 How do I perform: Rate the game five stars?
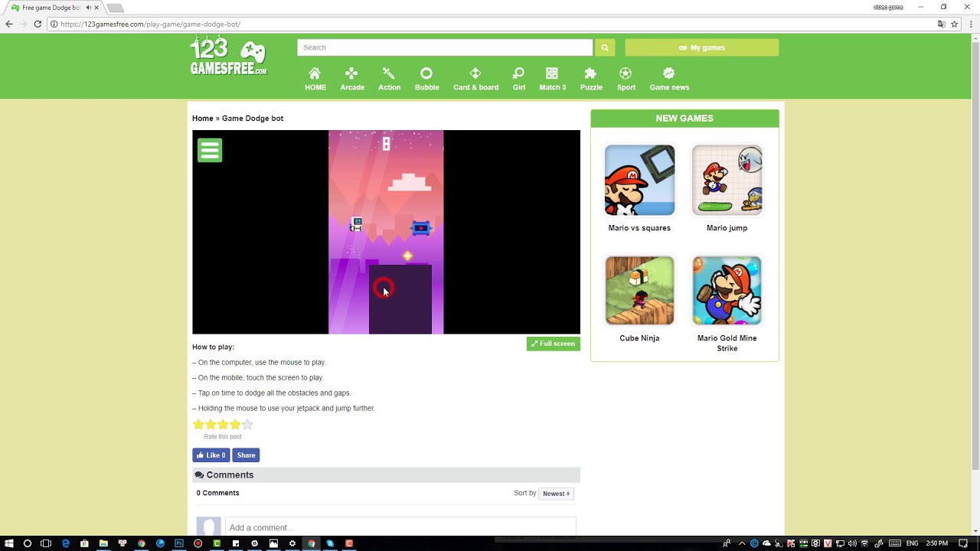click(247, 425)
